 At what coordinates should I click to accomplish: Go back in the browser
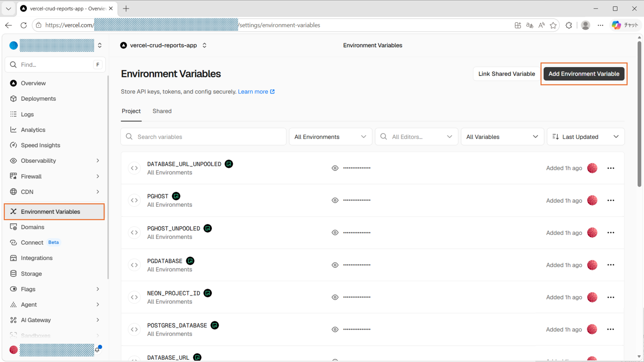9,26
